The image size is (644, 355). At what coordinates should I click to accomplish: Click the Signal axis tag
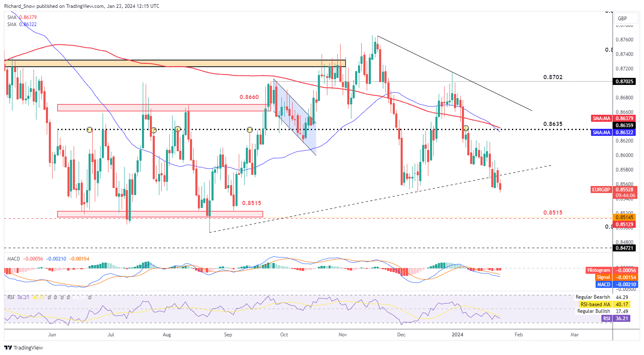(603, 277)
